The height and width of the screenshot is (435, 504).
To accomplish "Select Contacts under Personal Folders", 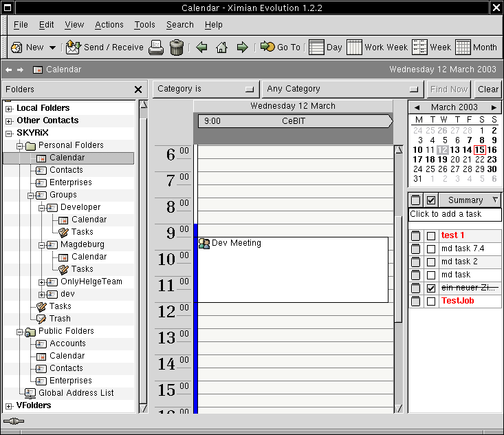I will [x=66, y=170].
